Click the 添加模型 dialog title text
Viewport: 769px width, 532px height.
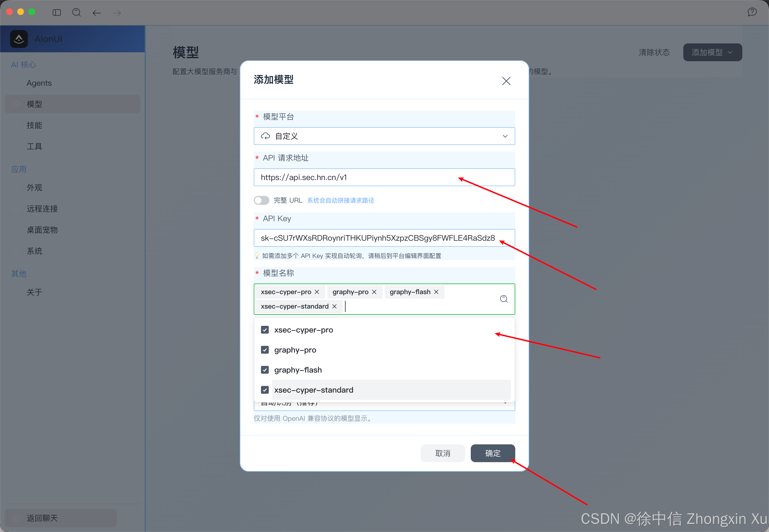pyautogui.click(x=274, y=80)
